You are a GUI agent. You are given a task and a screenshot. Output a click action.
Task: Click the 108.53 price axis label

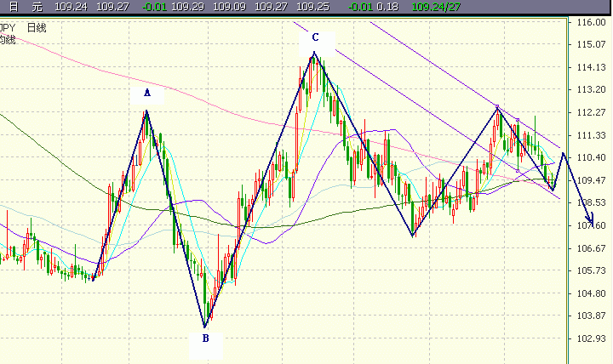pos(592,202)
